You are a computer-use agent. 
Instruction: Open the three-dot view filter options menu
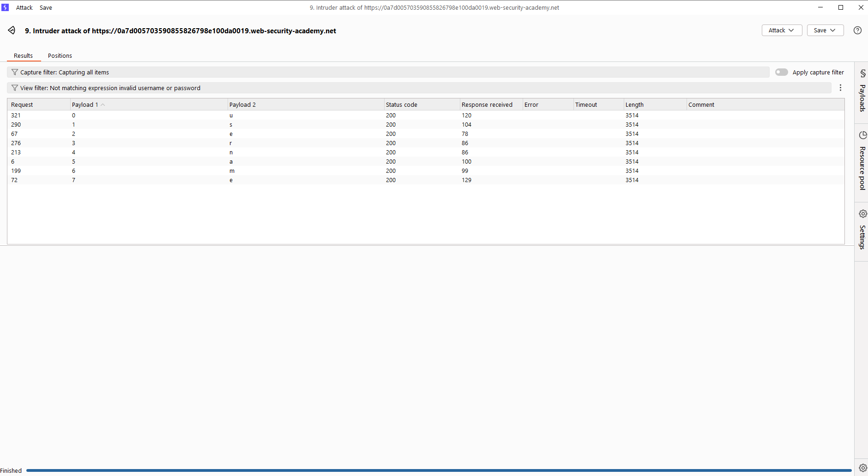pos(840,88)
